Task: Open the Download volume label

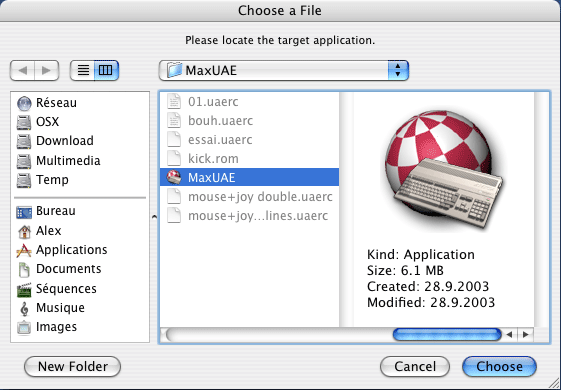Action: click(65, 141)
